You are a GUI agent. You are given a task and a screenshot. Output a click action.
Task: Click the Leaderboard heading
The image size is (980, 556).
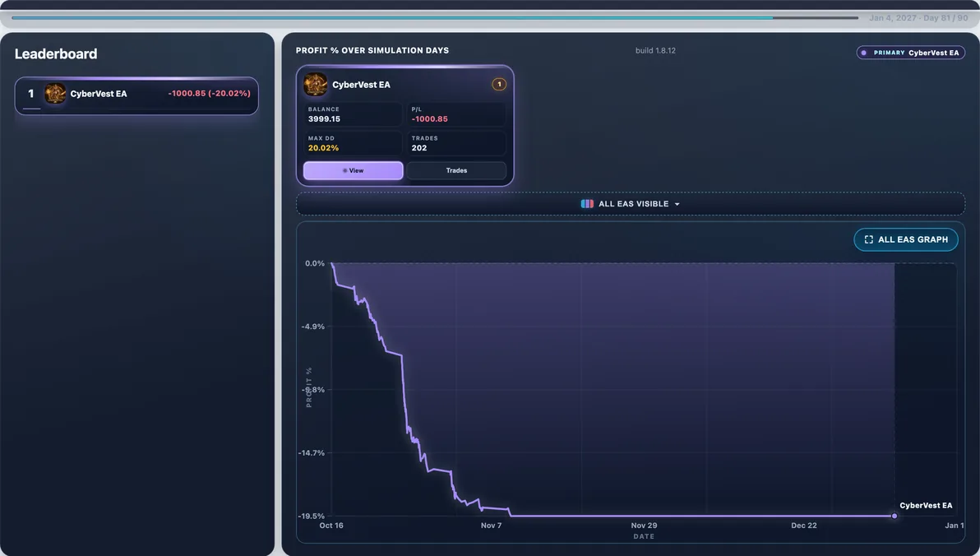(x=56, y=53)
